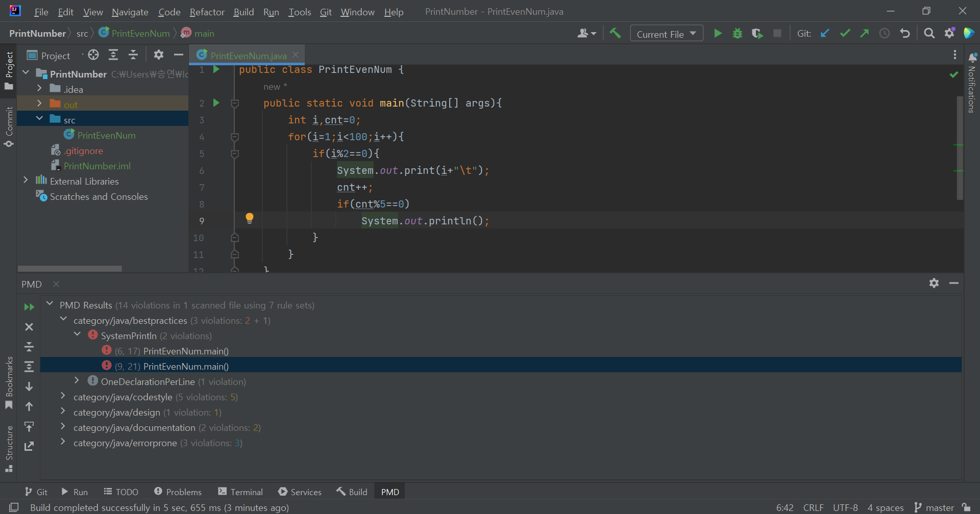
Task: Run the current file with green play button
Action: (x=718, y=34)
